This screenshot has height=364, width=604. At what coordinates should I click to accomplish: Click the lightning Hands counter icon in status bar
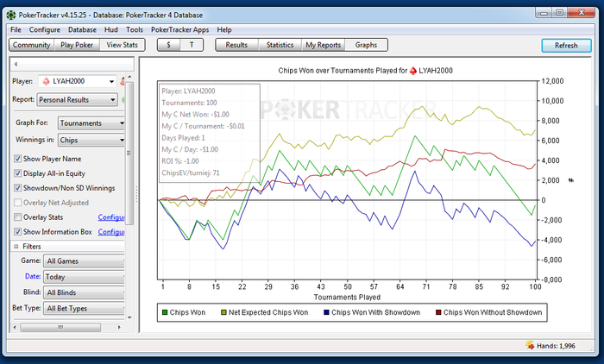click(530, 345)
